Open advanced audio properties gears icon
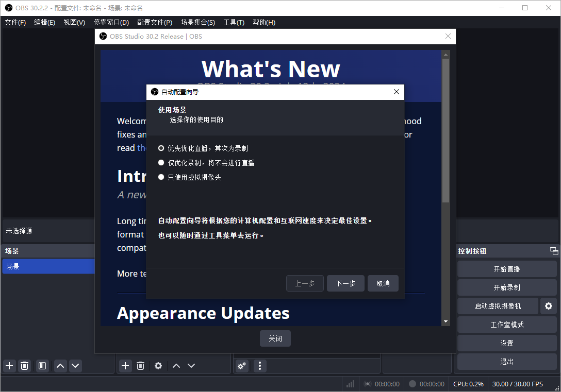The image size is (561, 392). (x=242, y=366)
